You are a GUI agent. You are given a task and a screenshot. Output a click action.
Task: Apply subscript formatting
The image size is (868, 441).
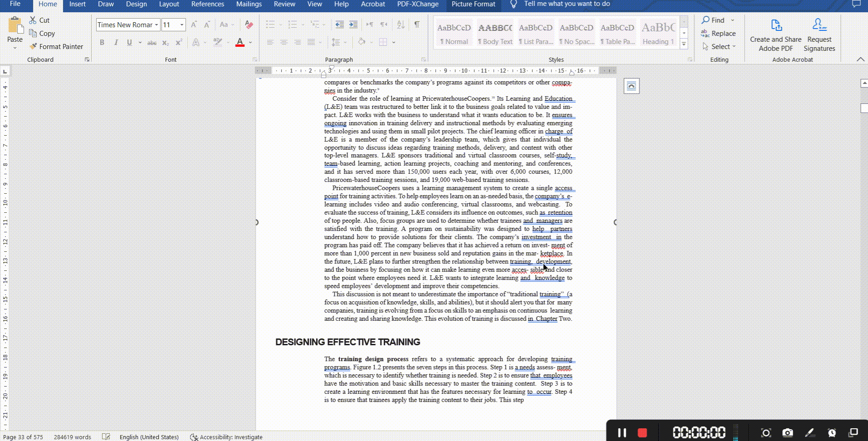click(166, 43)
